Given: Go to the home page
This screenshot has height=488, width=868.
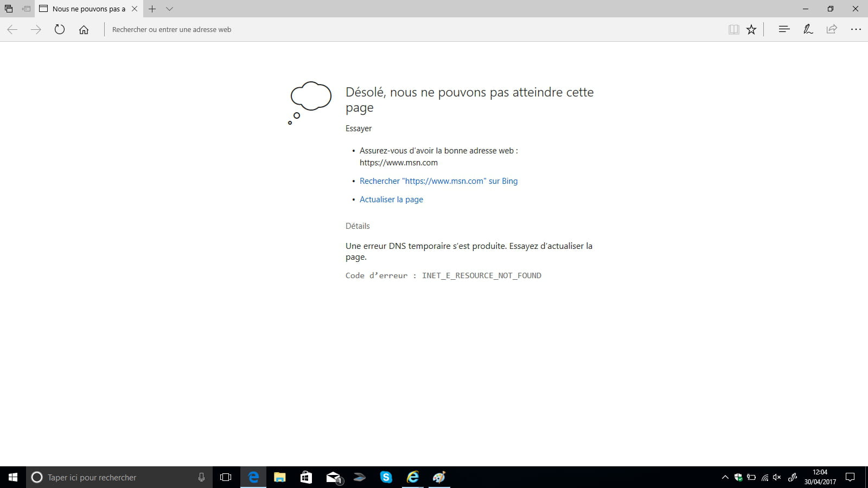Looking at the screenshot, I should [84, 30].
